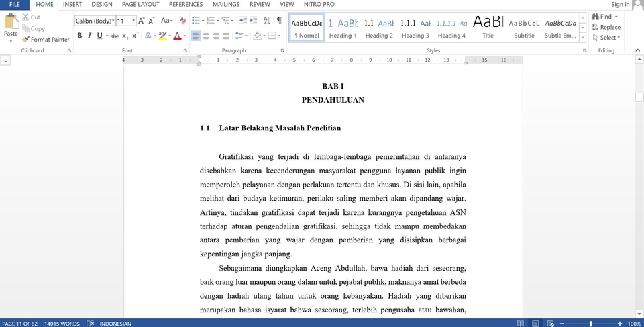Image resolution: width=644 pixels, height=327 pixels.
Task: Click the Paste clipboard icon
Action: [11, 21]
